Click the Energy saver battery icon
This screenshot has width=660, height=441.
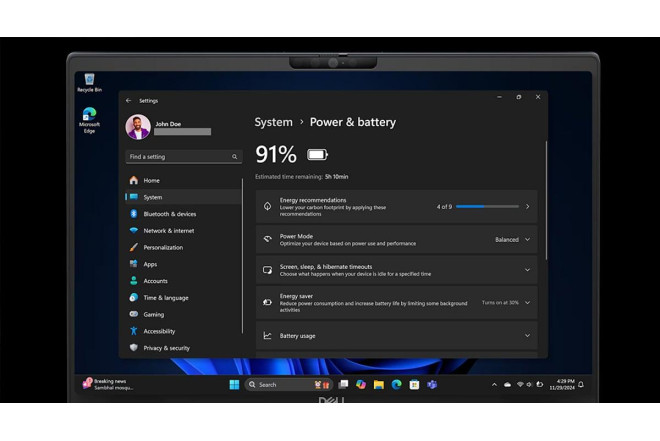(267, 302)
